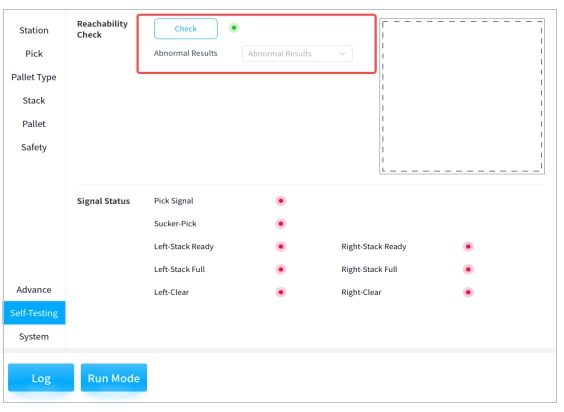Screen dimensions: 564x412
Task: Select the Advance sidebar item
Action: 34,290
